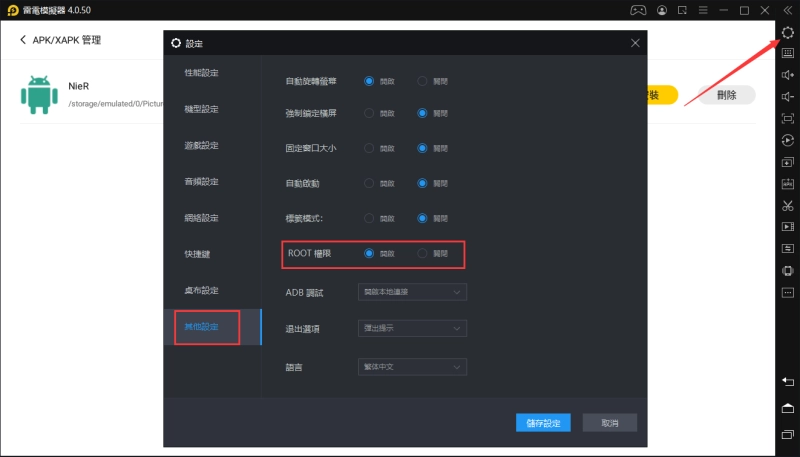Image resolution: width=800 pixels, height=457 pixels.
Task: Click the volume up sidebar icon
Action: pos(788,75)
